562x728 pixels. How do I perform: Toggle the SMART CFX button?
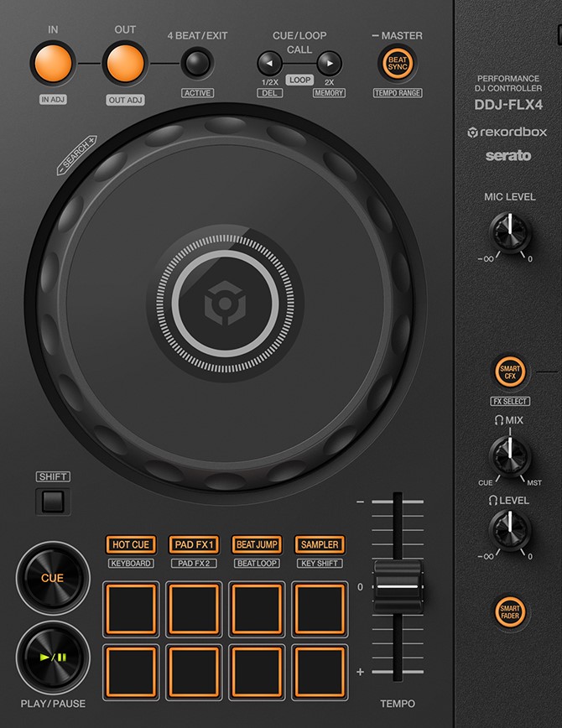tap(510, 372)
